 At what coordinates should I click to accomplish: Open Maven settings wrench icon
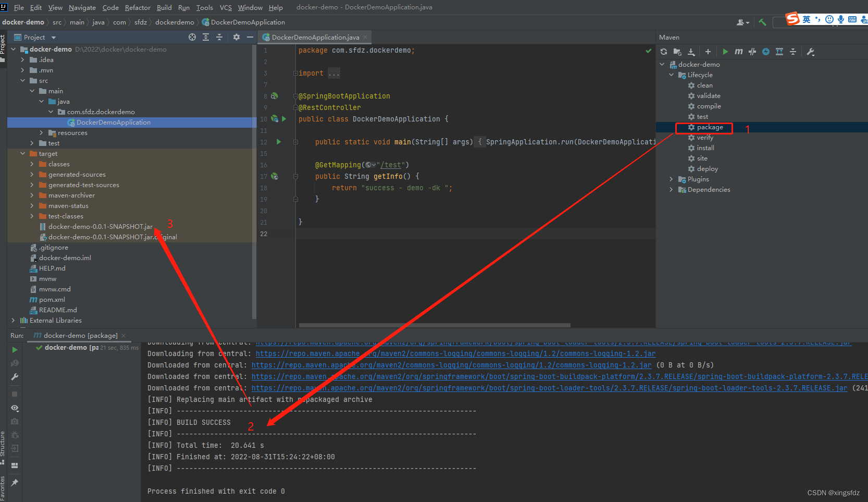pyautogui.click(x=811, y=52)
